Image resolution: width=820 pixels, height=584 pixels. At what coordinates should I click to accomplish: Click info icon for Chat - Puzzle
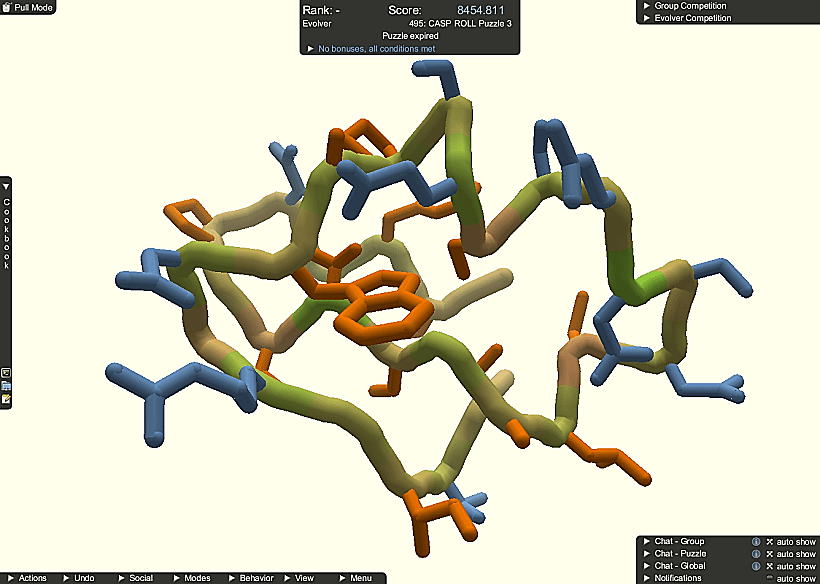(x=756, y=554)
